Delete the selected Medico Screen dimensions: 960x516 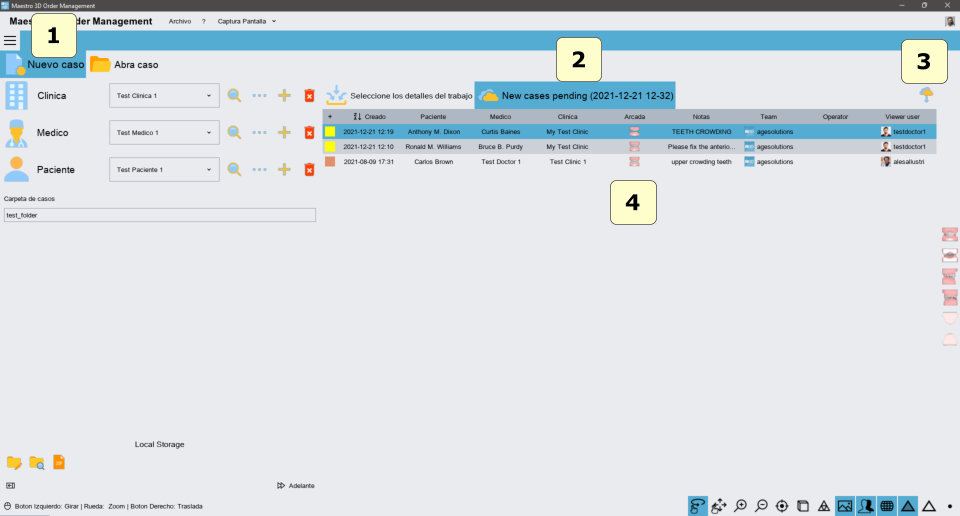tap(309, 132)
